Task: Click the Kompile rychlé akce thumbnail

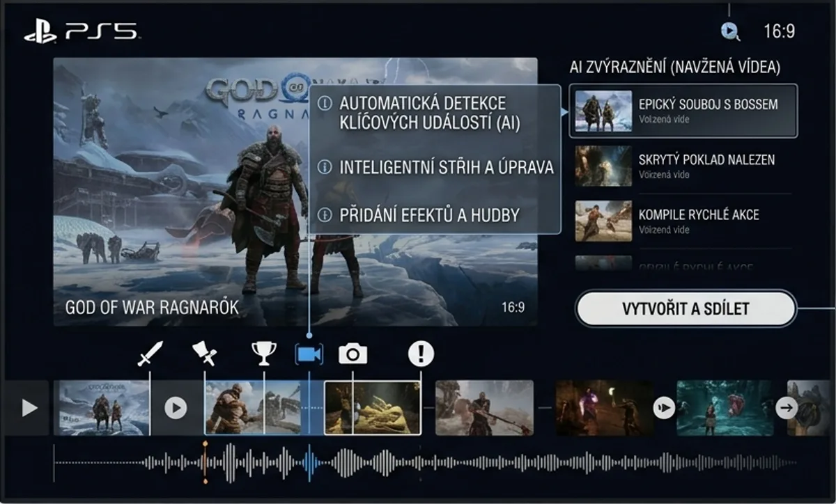Action: click(603, 221)
